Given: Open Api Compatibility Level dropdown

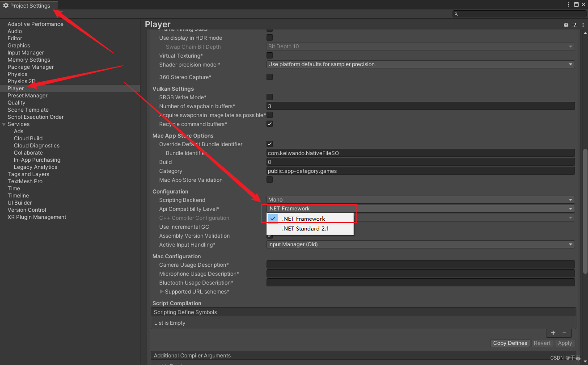Looking at the screenshot, I should [x=420, y=209].
